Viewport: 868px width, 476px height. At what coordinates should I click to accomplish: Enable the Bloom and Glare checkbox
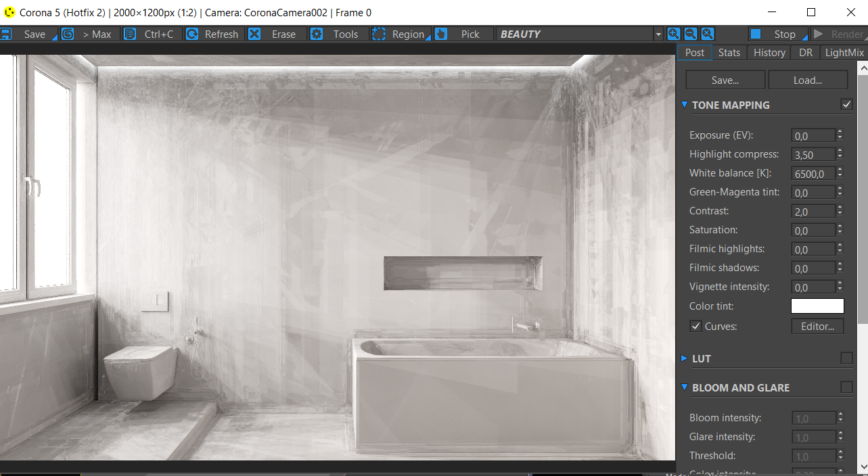[846, 387]
